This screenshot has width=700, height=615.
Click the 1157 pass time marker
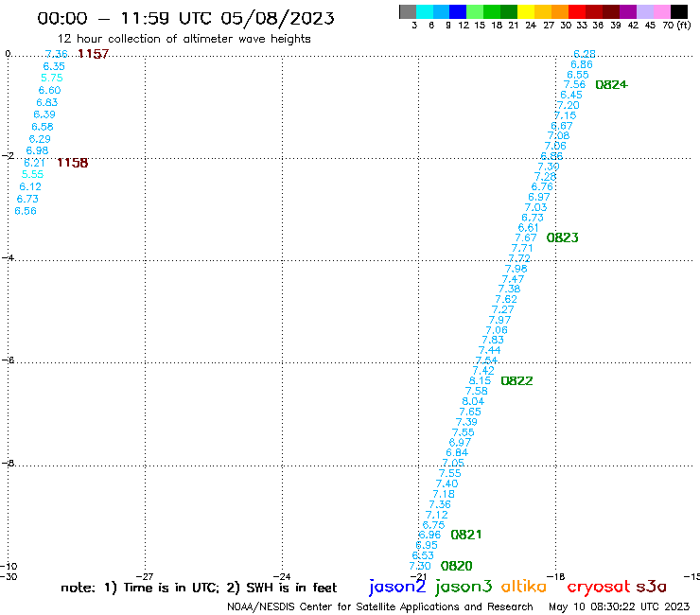tap(94, 54)
